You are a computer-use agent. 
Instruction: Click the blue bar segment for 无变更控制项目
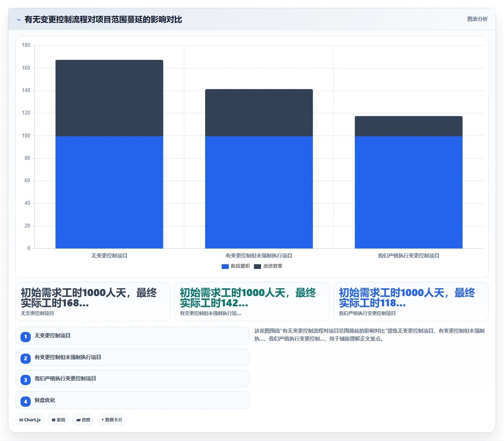tap(109, 192)
